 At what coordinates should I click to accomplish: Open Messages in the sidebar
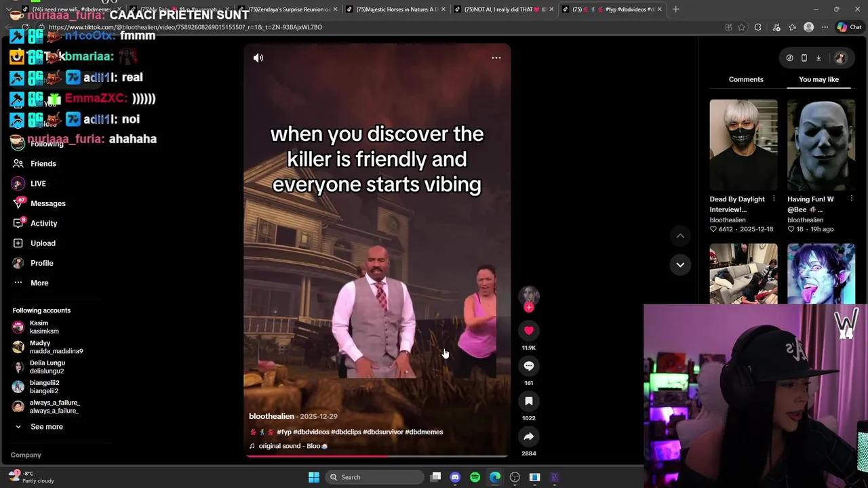coord(39,203)
